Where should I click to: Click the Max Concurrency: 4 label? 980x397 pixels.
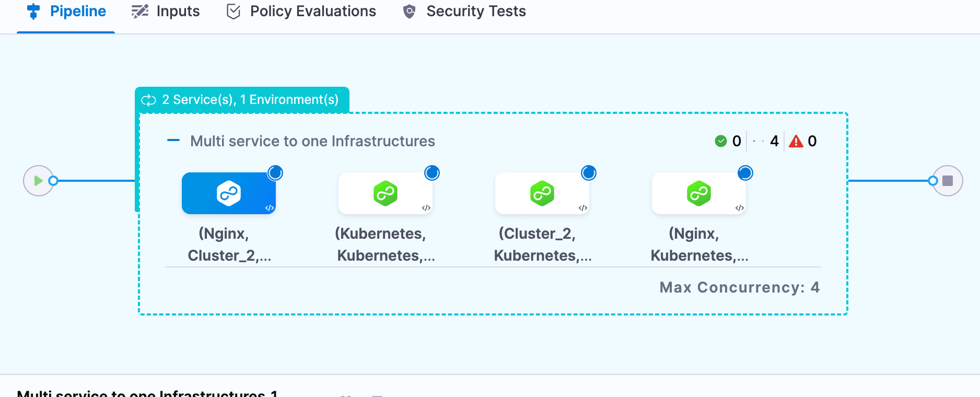[739, 287]
